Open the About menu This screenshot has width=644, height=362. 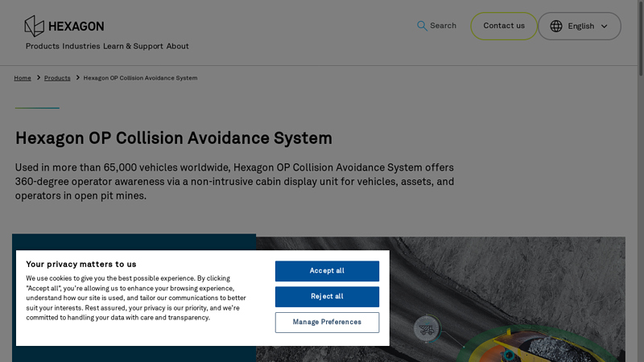click(177, 47)
